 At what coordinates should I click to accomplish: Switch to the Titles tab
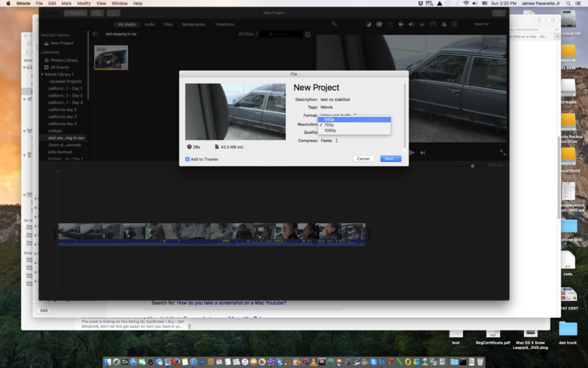[x=168, y=24]
